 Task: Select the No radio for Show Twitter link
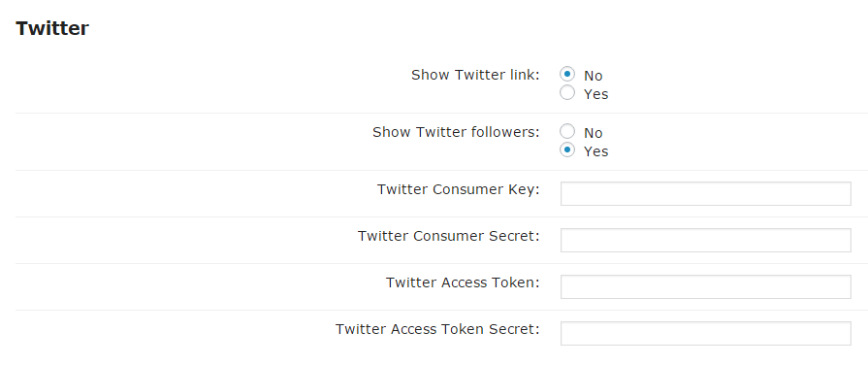point(566,74)
